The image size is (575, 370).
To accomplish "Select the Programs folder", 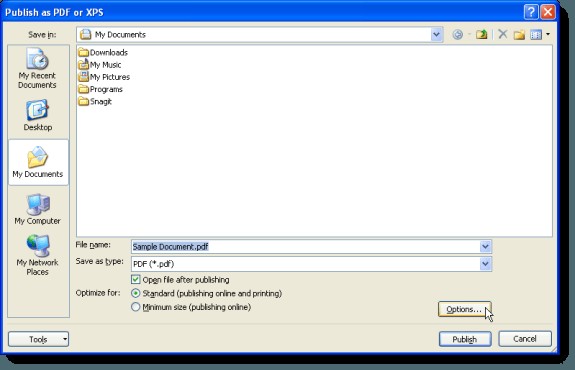I will (100, 89).
